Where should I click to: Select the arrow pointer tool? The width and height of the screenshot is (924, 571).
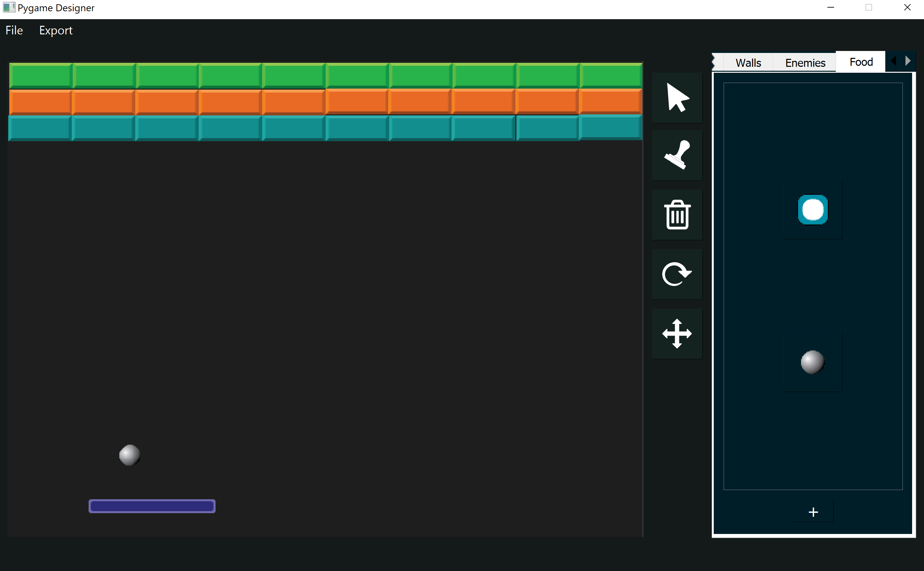[677, 98]
